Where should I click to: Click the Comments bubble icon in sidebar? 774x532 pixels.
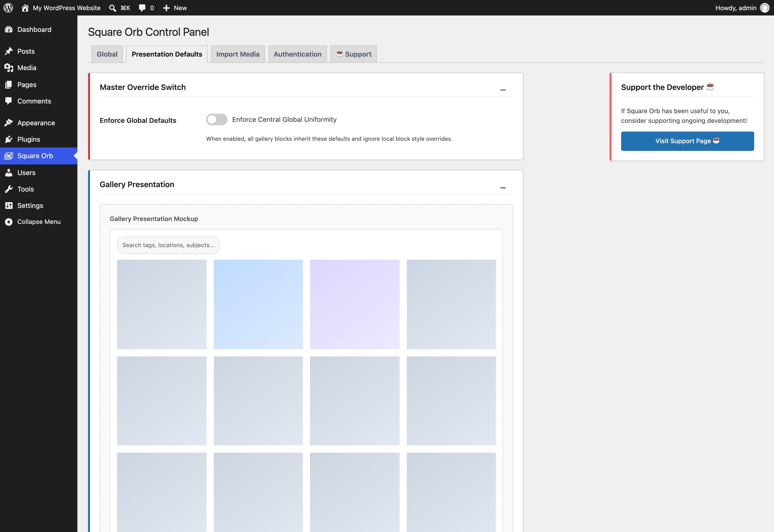click(9, 101)
